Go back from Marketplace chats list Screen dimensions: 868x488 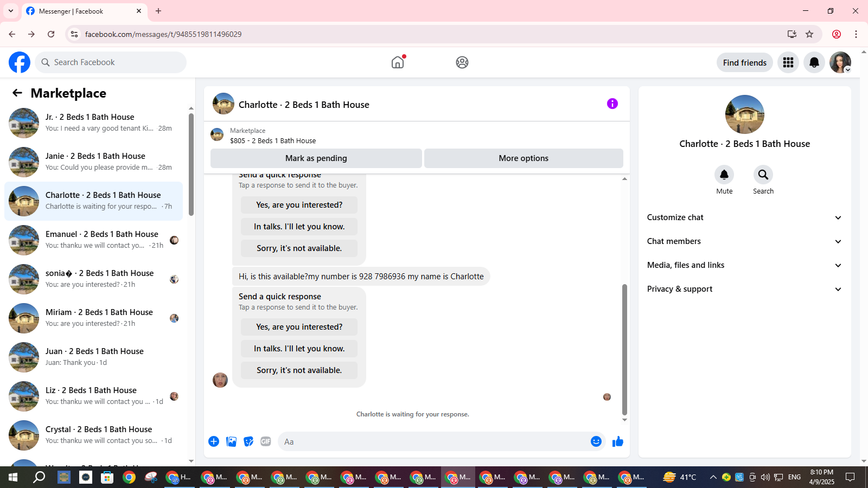point(17,93)
